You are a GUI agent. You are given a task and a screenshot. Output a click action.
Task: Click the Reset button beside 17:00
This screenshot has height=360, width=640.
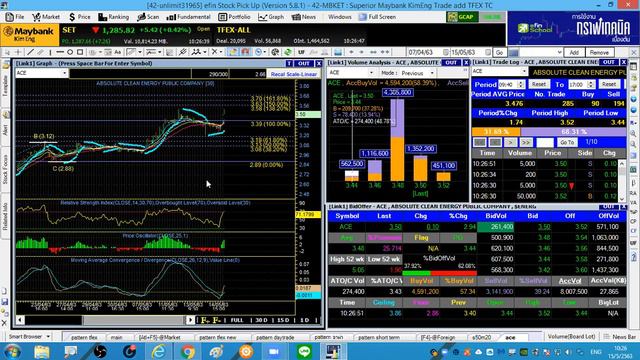[x=609, y=84]
